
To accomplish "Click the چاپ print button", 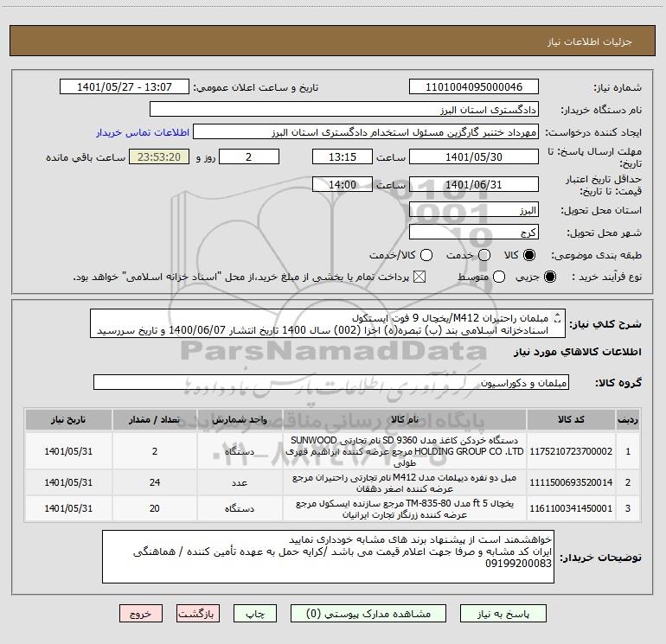I will pyautogui.click(x=255, y=614).
